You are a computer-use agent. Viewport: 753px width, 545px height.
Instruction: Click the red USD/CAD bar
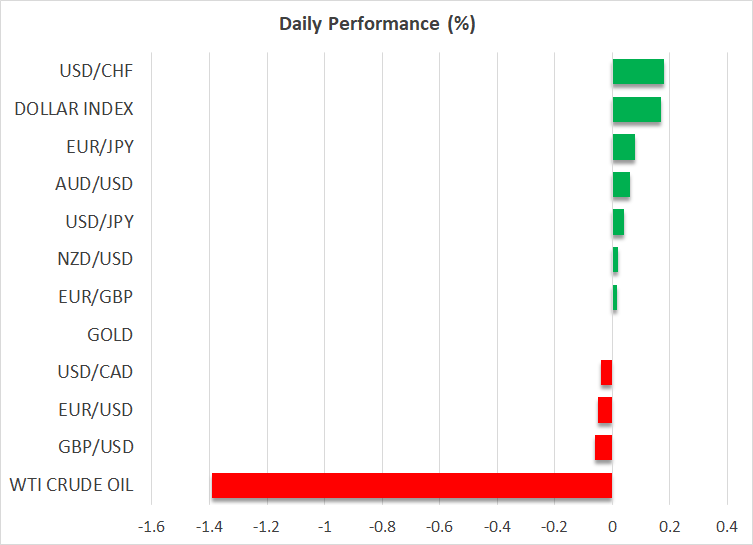pyautogui.click(x=606, y=372)
